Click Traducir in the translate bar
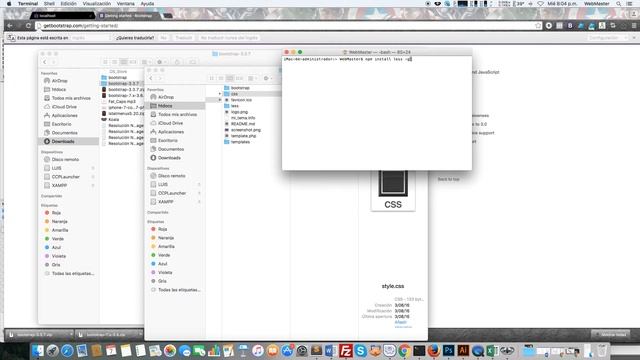Image resolution: width=640 pixels, height=360 pixels. pos(184,38)
